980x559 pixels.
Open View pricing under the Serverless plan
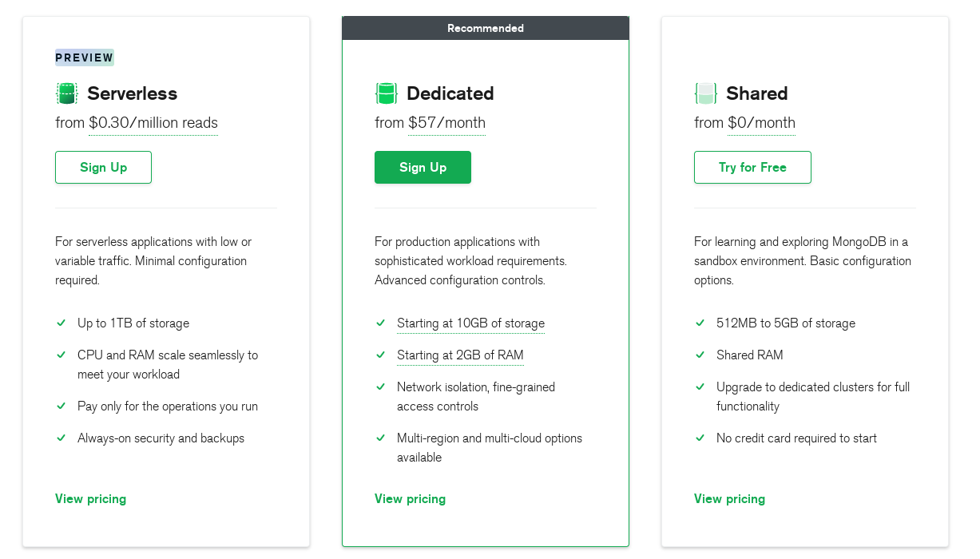[90, 498]
